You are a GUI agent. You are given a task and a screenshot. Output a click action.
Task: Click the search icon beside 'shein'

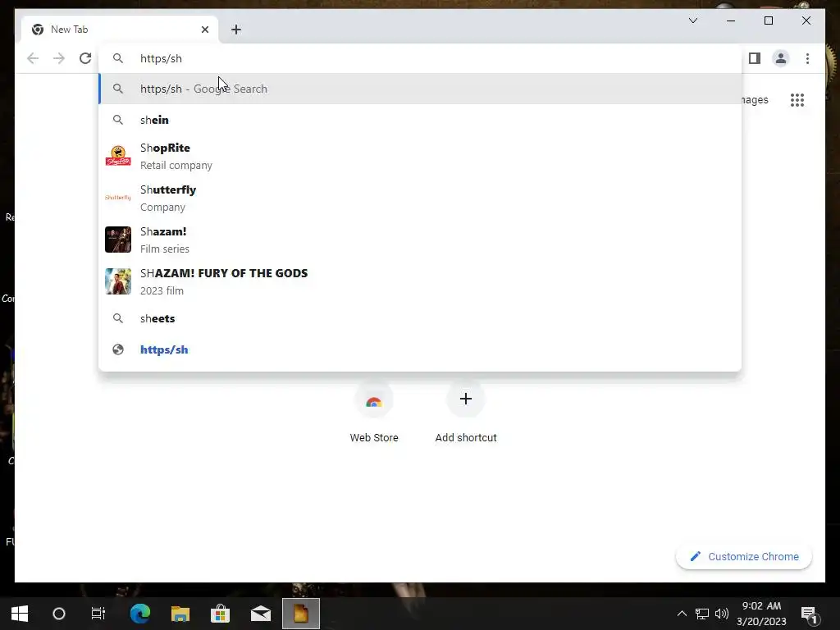coord(118,120)
